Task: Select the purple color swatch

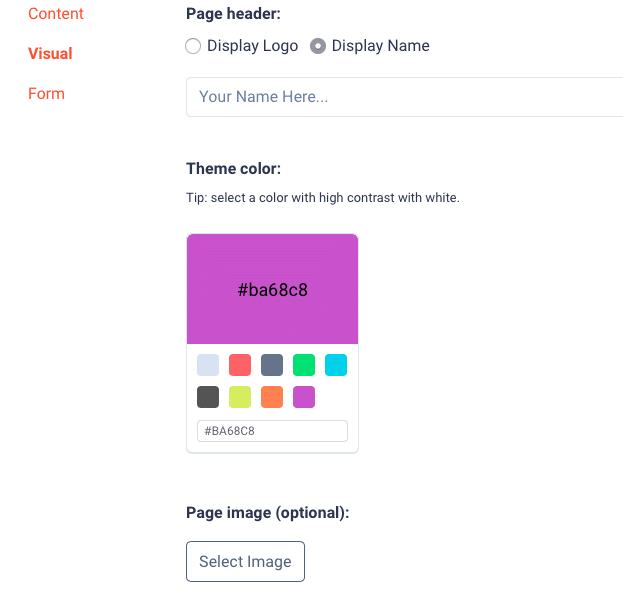Action: click(304, 397)
